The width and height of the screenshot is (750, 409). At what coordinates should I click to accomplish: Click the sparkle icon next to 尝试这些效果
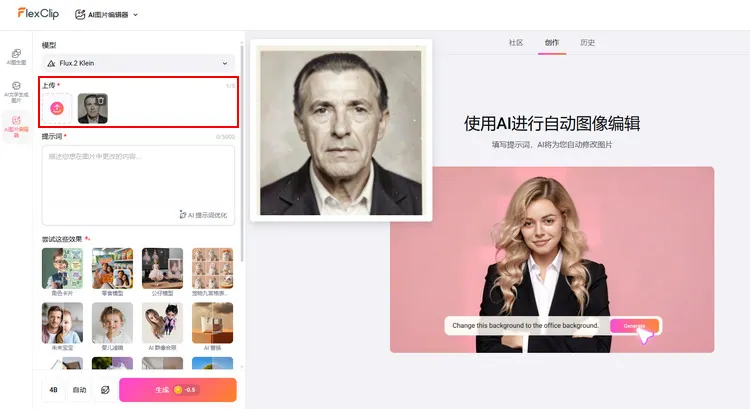87,238
